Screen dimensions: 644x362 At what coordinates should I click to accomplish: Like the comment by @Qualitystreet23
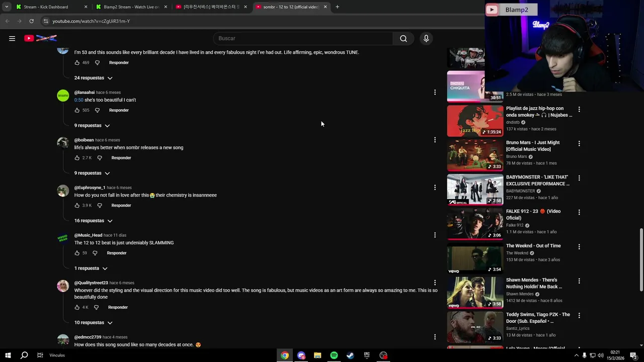tap(77, 307)
